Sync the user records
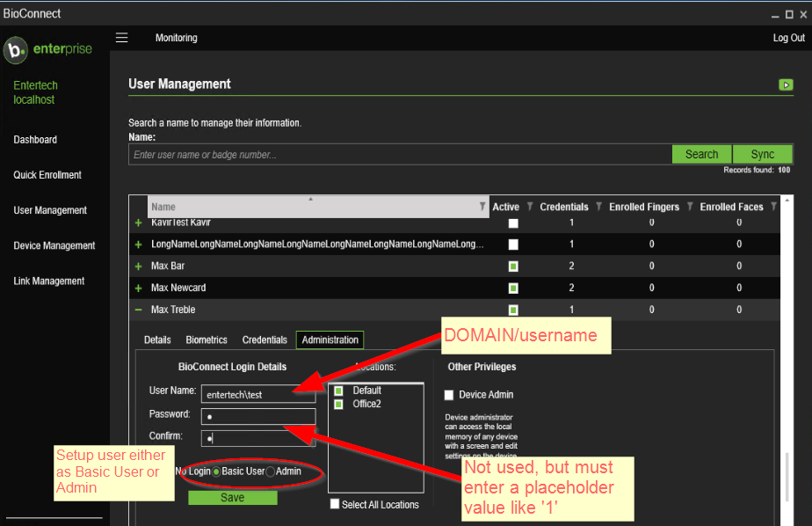 [x=763, y=153]
